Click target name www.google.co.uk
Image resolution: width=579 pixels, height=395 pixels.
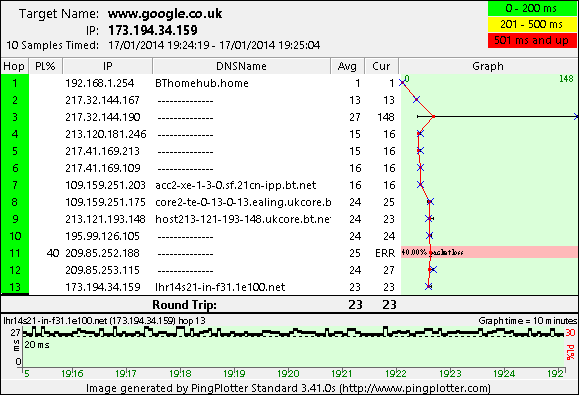[x=165, y=13]
